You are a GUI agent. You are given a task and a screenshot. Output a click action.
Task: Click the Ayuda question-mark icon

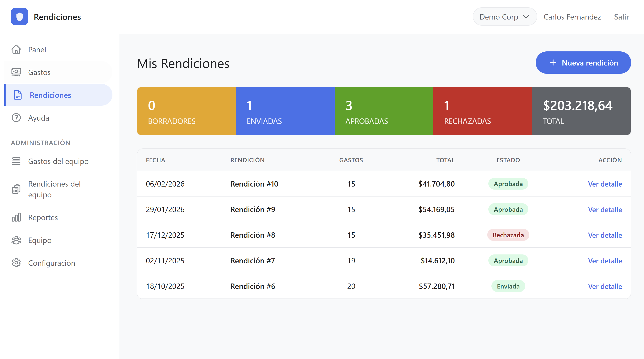[16, 118]
